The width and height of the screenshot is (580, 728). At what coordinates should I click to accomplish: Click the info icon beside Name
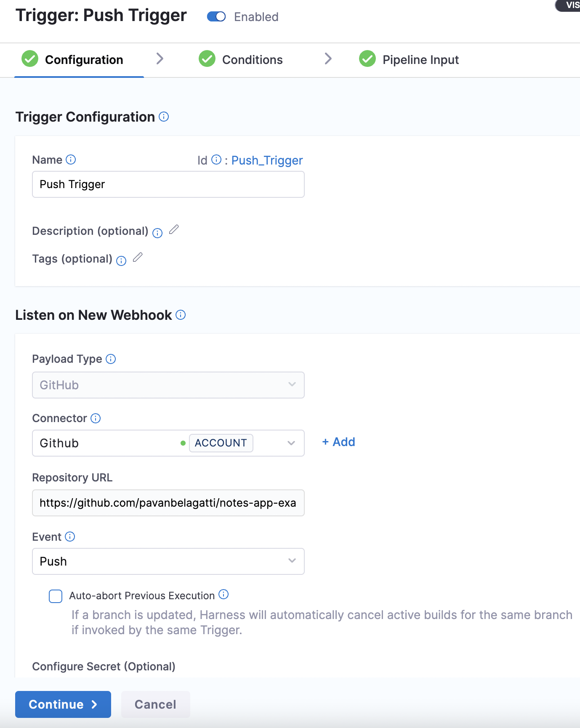[72, 159]
